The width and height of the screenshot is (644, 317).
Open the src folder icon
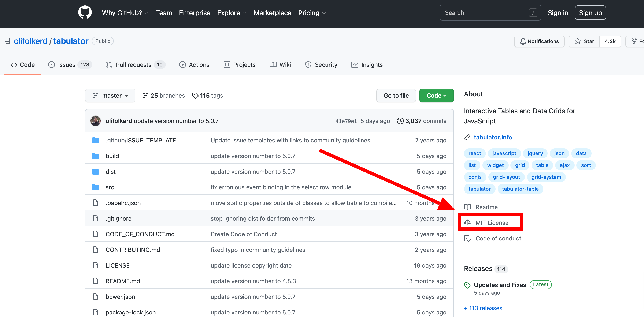96,187
